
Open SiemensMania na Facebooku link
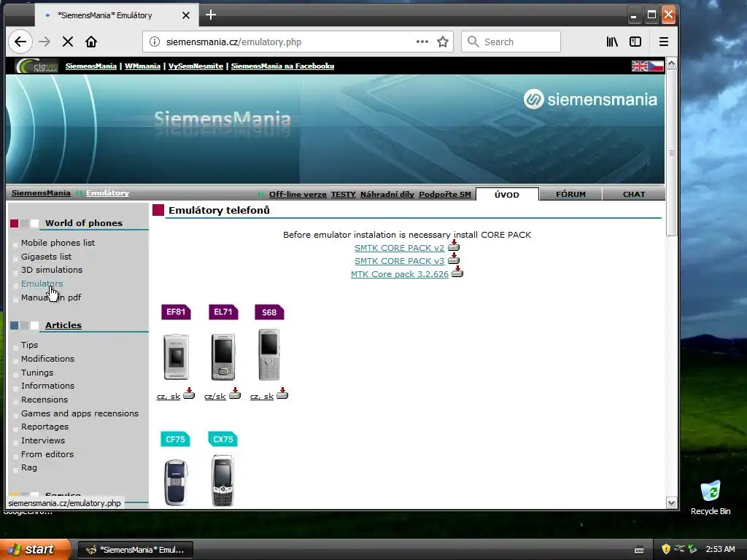(x=282, y=66)
